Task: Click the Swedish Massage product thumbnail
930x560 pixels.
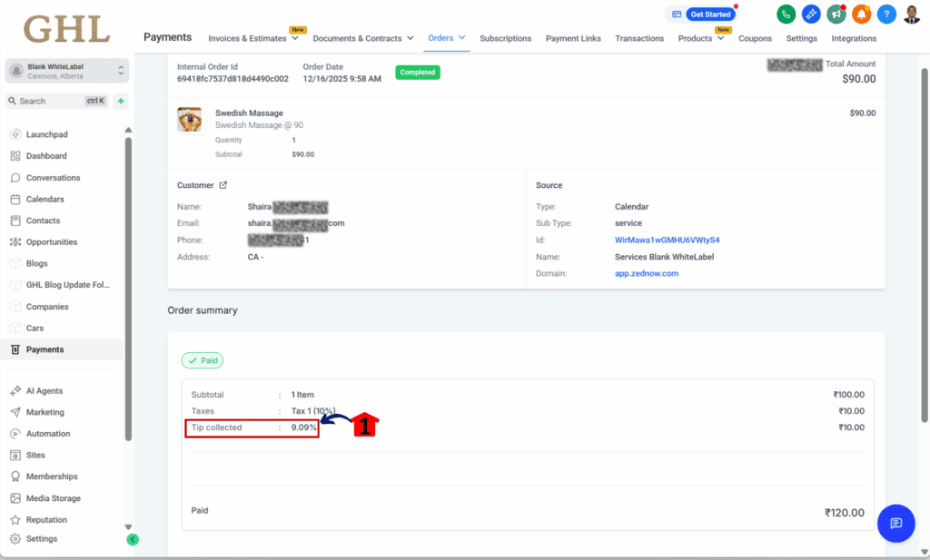Action: [190, 120]
